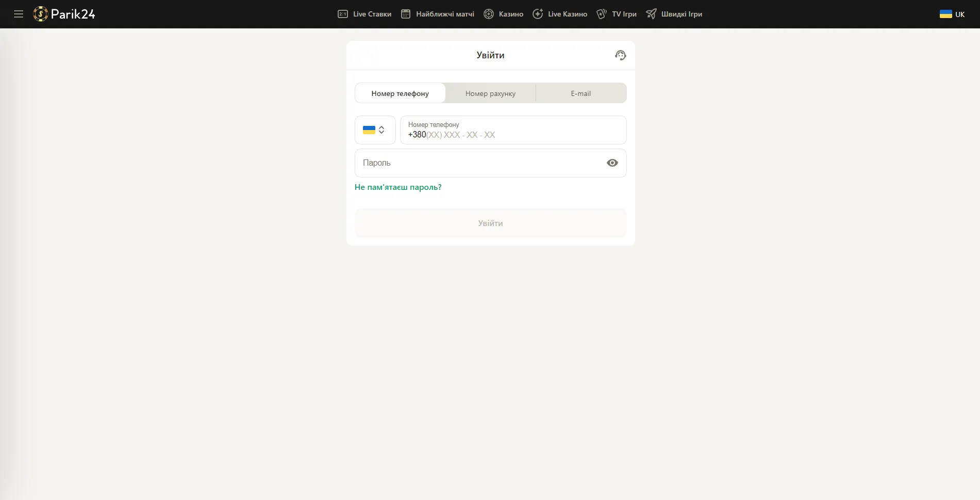
Task: Expand the country code flag selector
Action: pyautogui.click(x=375, y=130)
